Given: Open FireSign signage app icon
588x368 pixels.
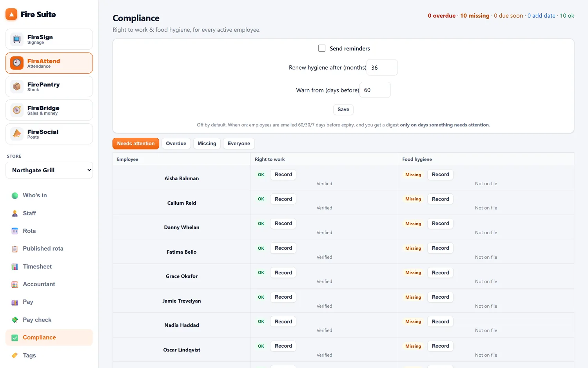Looking at the screenshot, I should pyautogui.click(x=17, y=39).
